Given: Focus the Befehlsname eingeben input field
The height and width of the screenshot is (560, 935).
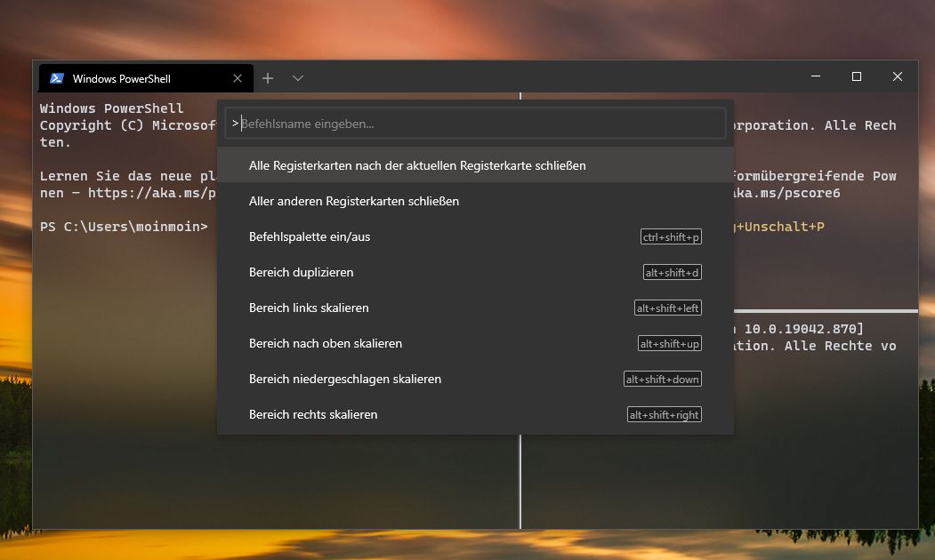Looking at the screenshot, I should [x=475, y=124].
